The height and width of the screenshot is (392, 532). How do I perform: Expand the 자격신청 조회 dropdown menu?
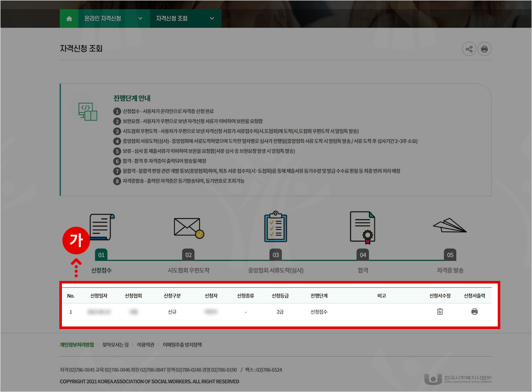pyautogui.click(x=184, y=18)
